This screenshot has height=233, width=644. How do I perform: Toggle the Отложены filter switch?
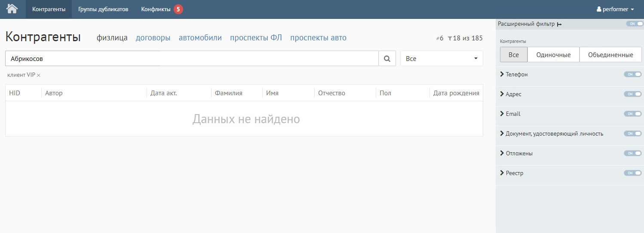(632, 153)
